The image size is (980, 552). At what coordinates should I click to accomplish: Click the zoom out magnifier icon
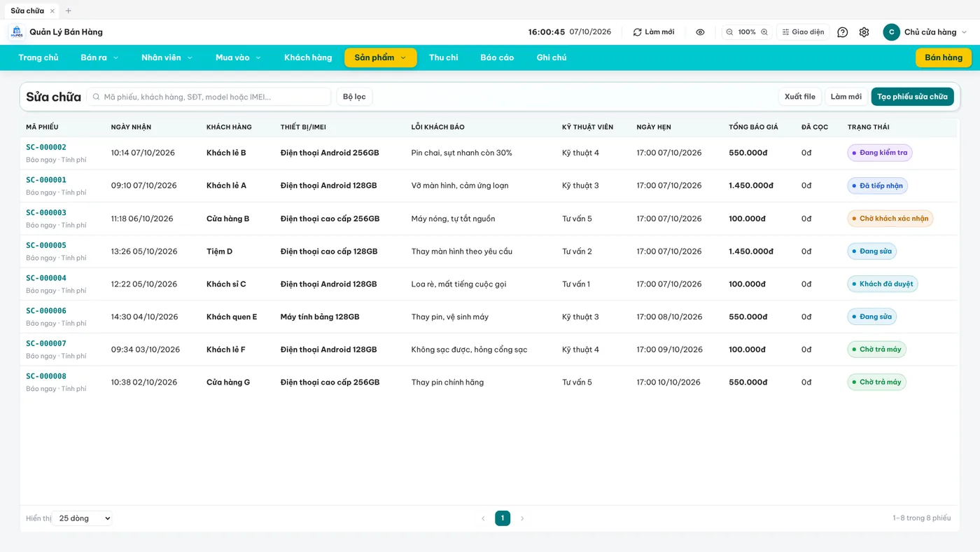(729, 32)
